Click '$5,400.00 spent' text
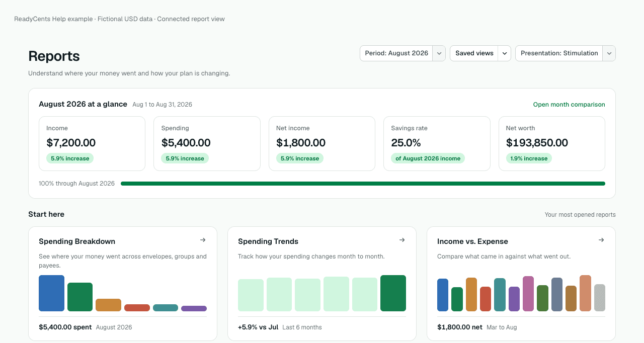 click(x=65, y=327)
